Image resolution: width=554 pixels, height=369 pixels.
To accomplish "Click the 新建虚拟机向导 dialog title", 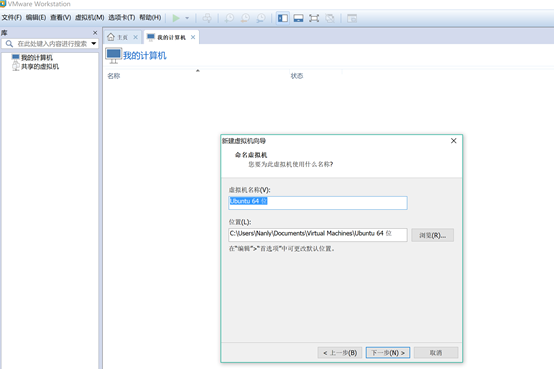I will click(x=244, y=141).
